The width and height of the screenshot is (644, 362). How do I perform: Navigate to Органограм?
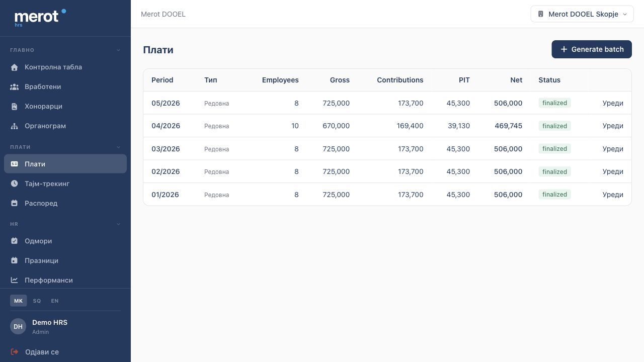tap(65, 126)
